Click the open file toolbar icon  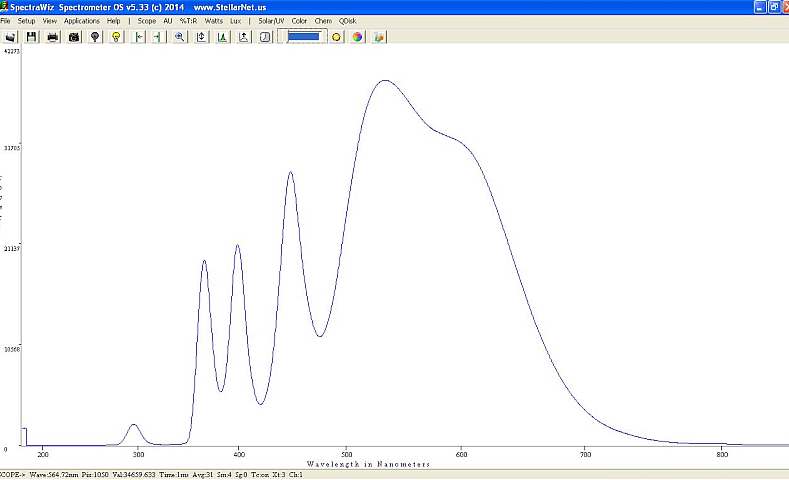(11, 37)
